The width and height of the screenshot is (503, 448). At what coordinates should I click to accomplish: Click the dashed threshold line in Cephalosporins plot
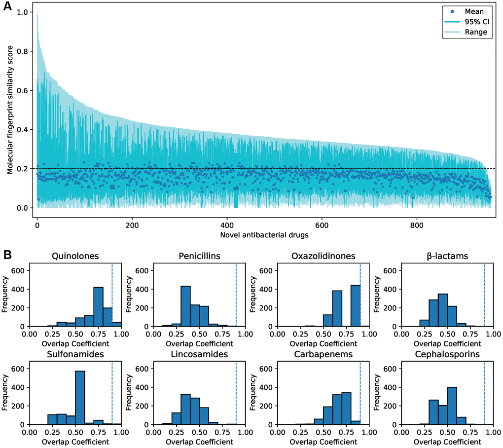pos(484,395)
